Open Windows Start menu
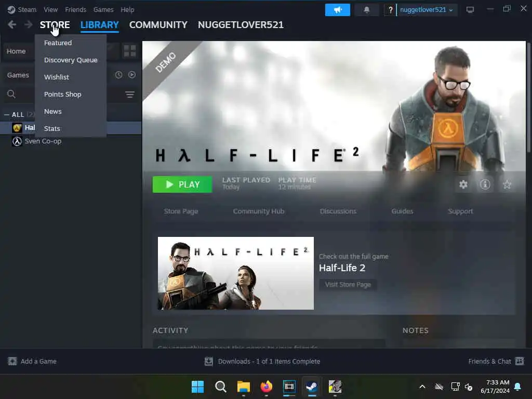Screen dimensions: 532x399 click(197, 387)
